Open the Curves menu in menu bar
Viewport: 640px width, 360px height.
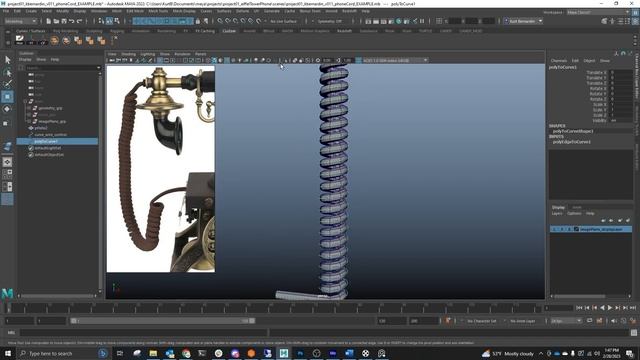[206, 11]
